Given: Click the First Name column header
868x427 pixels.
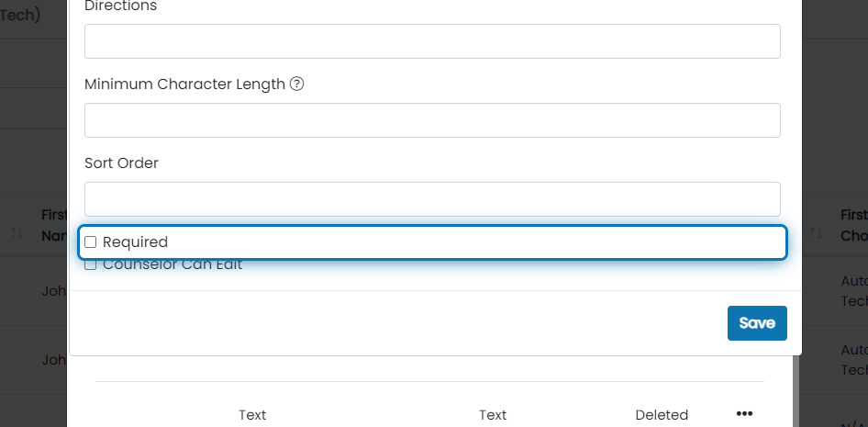Looking at the screenshot, I should (54, 225).
